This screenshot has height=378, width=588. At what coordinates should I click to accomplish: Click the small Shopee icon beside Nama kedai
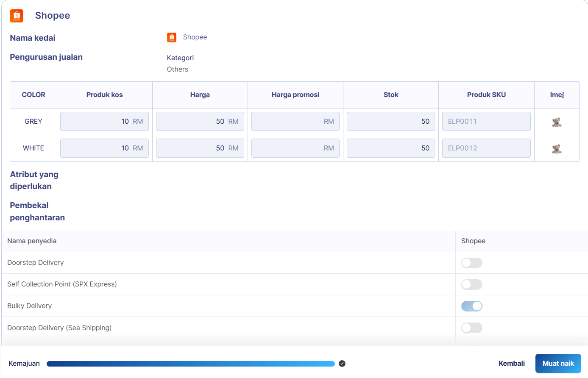tap(172, 37)
